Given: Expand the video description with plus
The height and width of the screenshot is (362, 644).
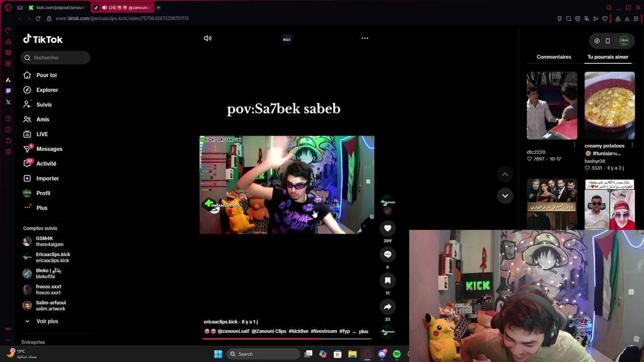Looking at the screenshot, I should click(363, 331).
